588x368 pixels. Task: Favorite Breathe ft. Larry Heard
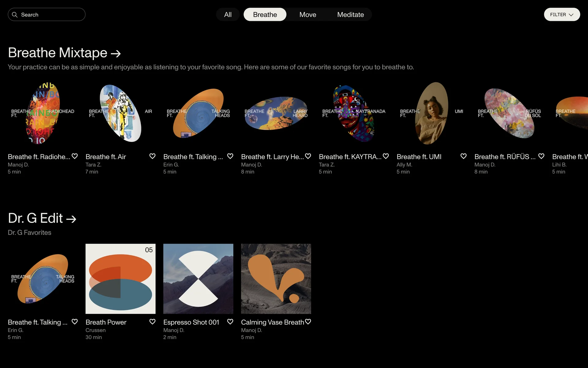coord(308,156)
